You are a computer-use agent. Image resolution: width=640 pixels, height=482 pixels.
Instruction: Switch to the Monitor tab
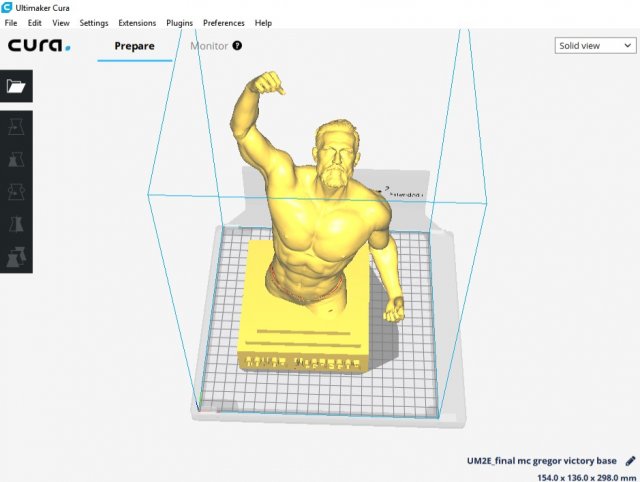click(209, 46)
